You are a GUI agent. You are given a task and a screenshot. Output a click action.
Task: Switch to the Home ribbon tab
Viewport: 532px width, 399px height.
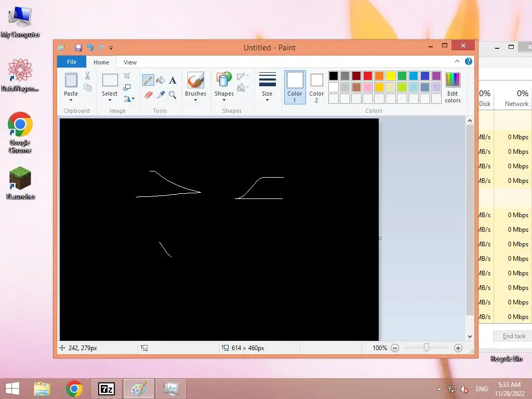coord(101,62)
